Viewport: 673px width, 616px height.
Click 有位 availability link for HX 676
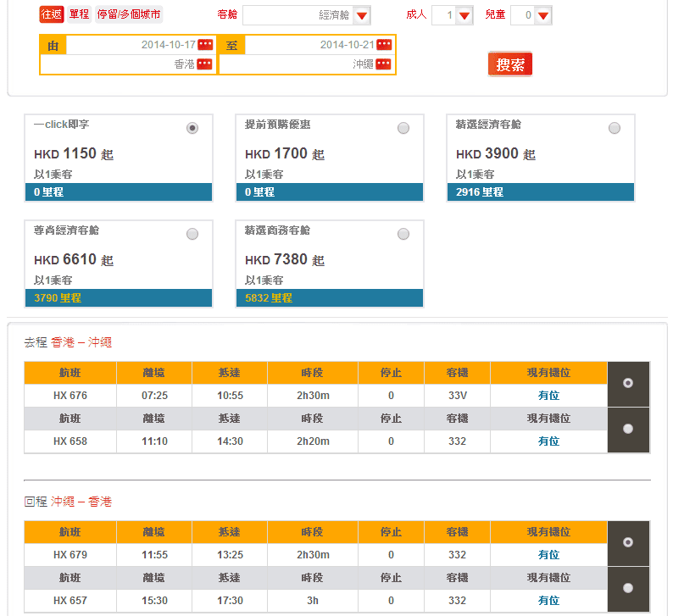coord(548,396)
